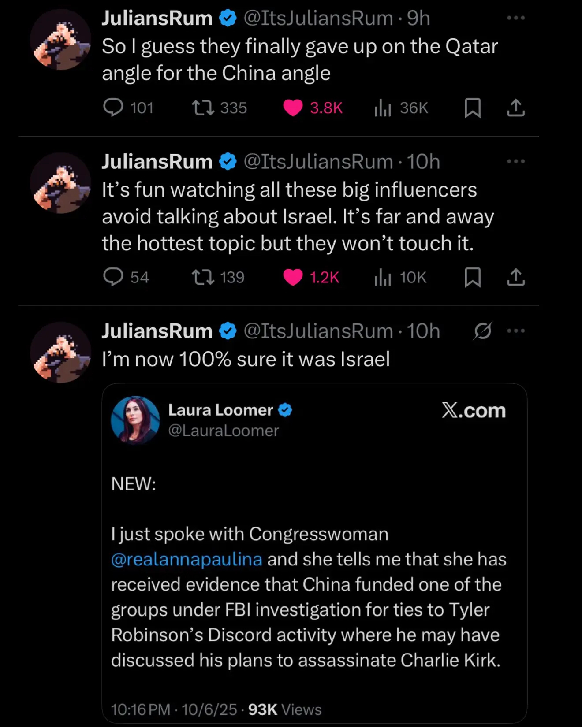582x728 pixels.
Task: Reply to the Qatar angle post
Action: tap(113, 108)
